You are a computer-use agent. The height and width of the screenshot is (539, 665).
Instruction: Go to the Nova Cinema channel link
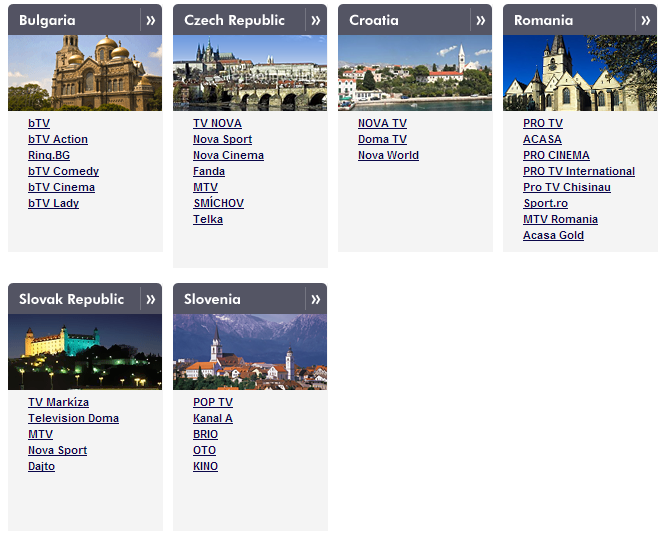point(228,155)
